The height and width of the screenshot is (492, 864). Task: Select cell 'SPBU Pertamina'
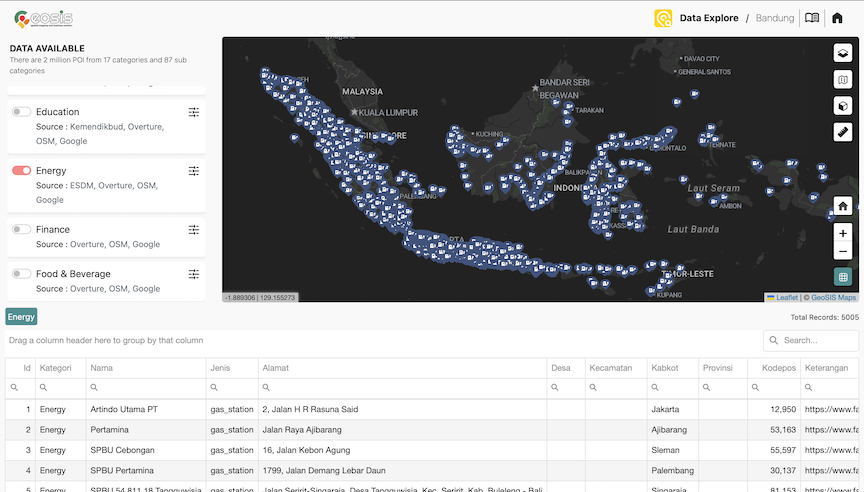[x=145, y=471]
